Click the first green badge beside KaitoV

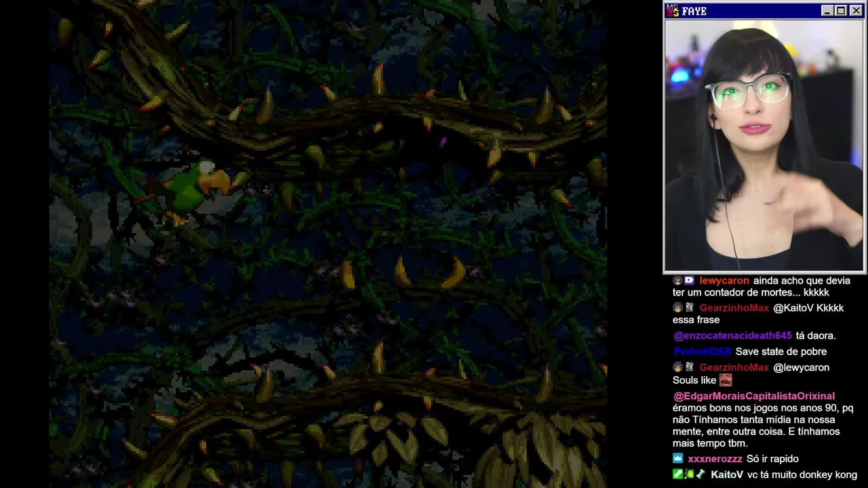(x=677, y=475)
